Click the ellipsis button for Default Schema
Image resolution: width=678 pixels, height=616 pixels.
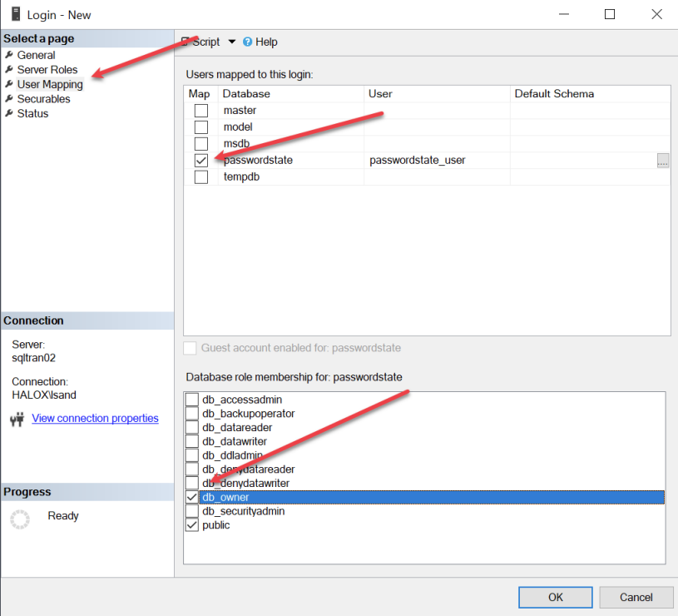(663, 161)
